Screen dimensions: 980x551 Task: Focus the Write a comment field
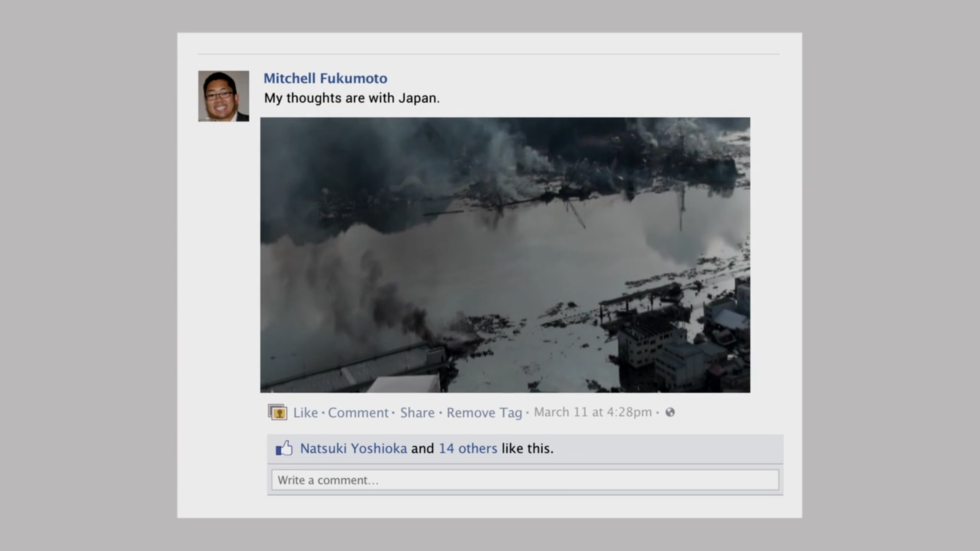(x=525, y=480)
